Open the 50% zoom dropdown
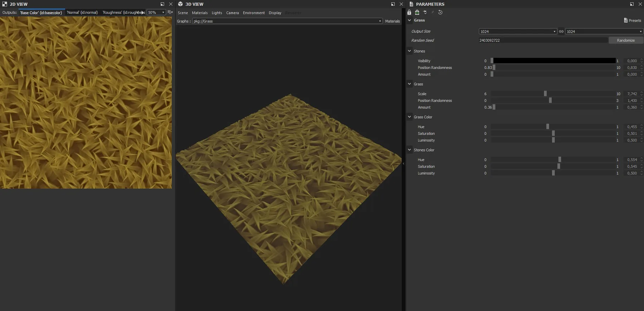The image size is (644, 311). click(156, 12)
